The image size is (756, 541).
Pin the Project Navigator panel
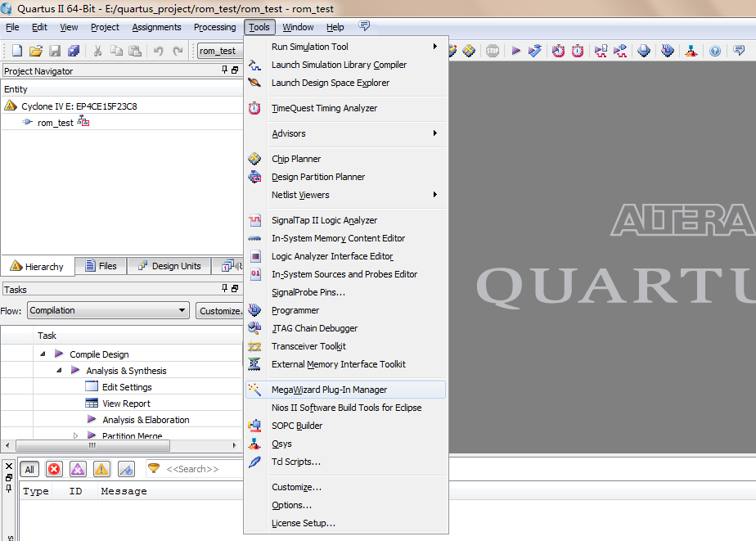[x=225, y=70]
